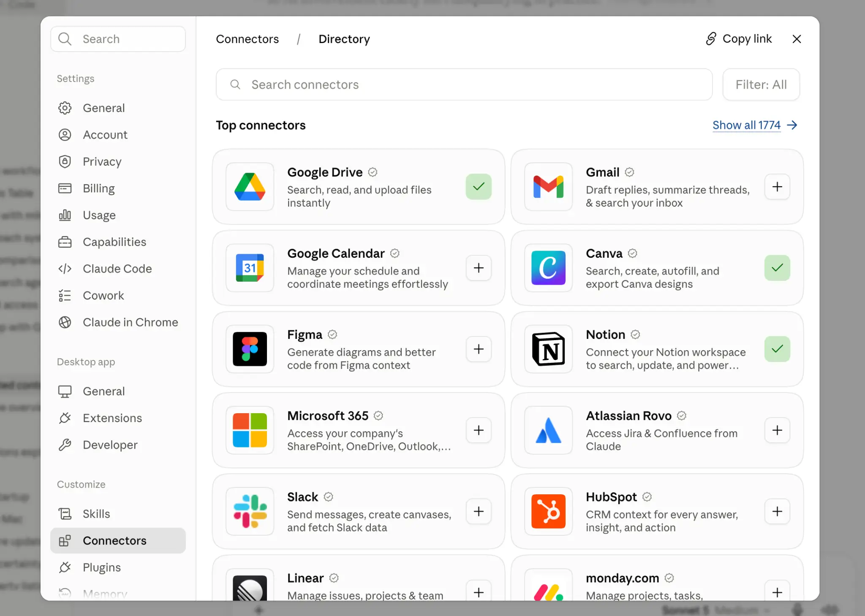Click verified badge next to Microsoft 365
This screenshot has width=865, height=616.
point(378,415)
